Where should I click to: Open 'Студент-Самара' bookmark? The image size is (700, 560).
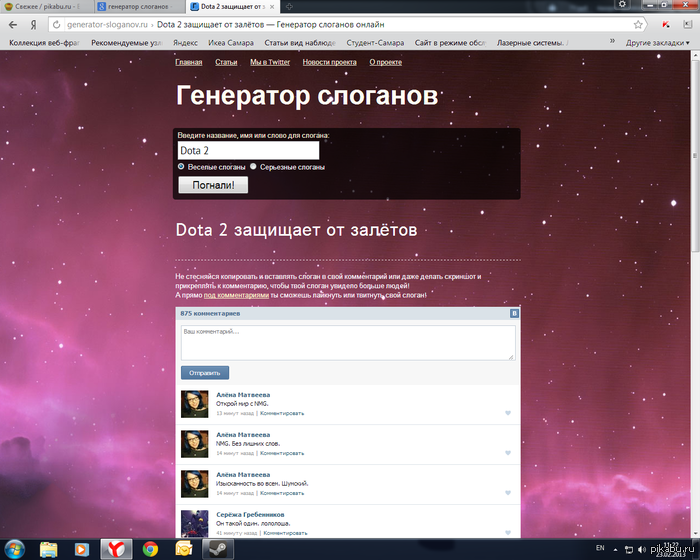tap(375, 43)
